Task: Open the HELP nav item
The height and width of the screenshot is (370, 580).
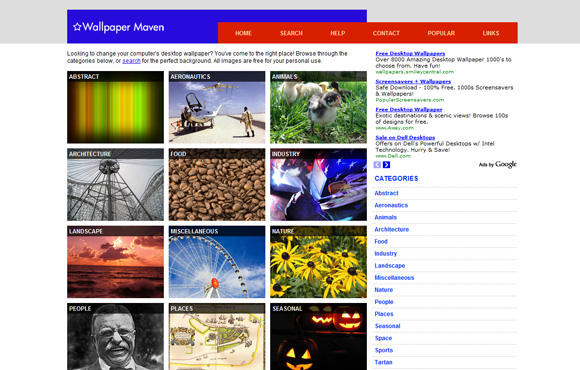Action: tap(337, 33)
